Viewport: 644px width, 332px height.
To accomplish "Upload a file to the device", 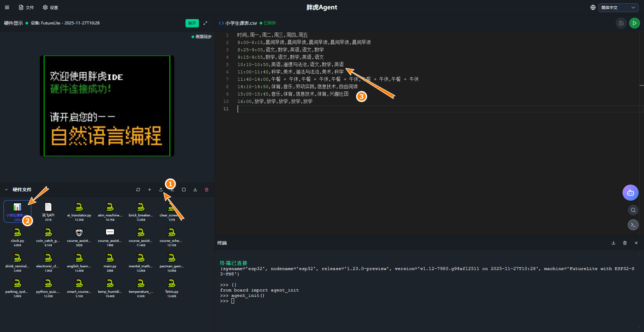I will coord(161,190).
